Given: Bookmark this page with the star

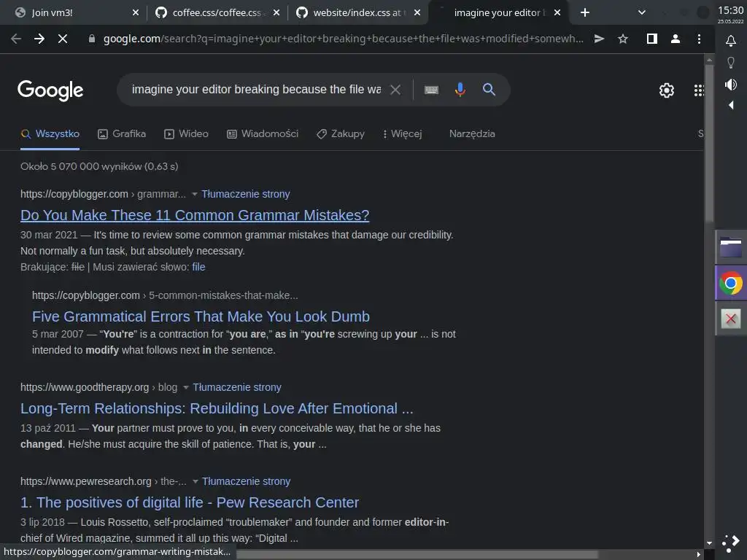Looking at the screenshot, I should [x=623, y=39].
